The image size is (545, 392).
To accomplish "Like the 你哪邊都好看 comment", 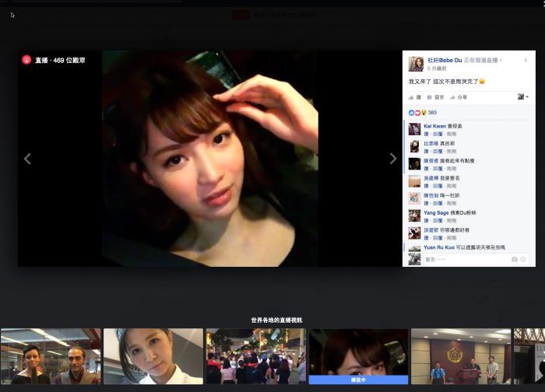I will point(426,238).
